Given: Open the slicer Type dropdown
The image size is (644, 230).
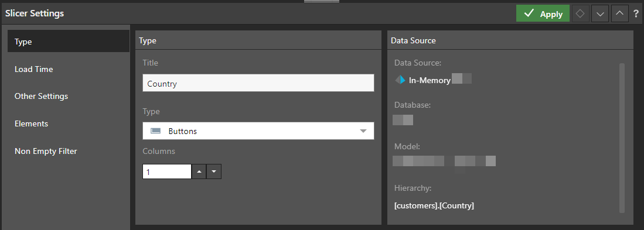Looking at the screenshot, I should [x=258, y=131].
